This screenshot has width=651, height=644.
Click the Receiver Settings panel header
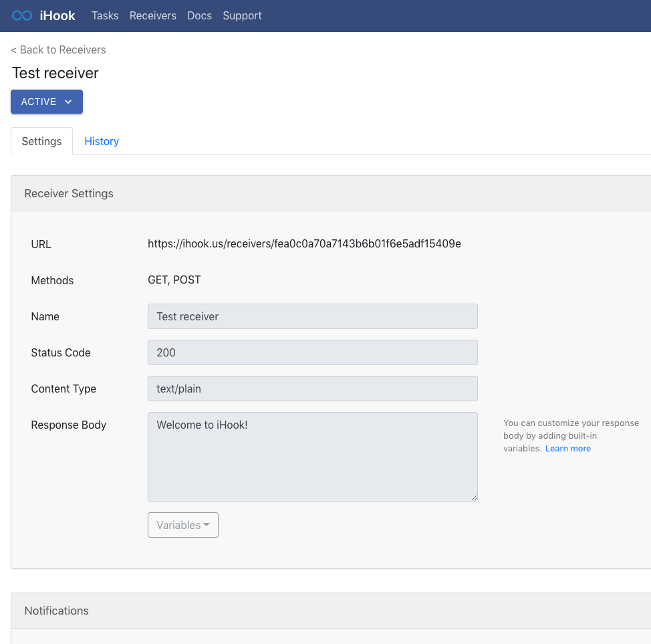point(331,194)
